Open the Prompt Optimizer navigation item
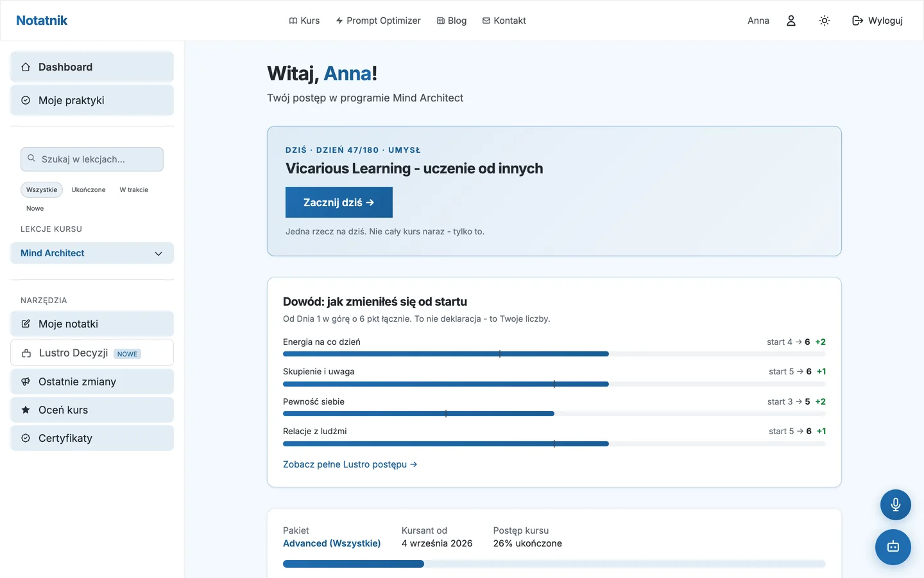 point(378,21)
